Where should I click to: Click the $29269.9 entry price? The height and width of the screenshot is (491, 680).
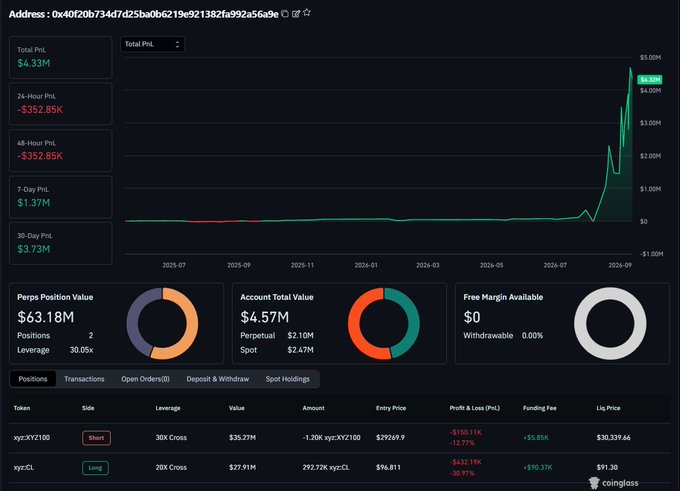point(390,438)
